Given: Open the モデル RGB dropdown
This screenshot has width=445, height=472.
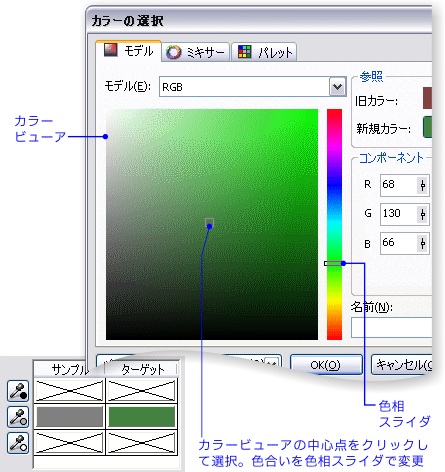Looking at the screenshot, I should pos(337,87).
